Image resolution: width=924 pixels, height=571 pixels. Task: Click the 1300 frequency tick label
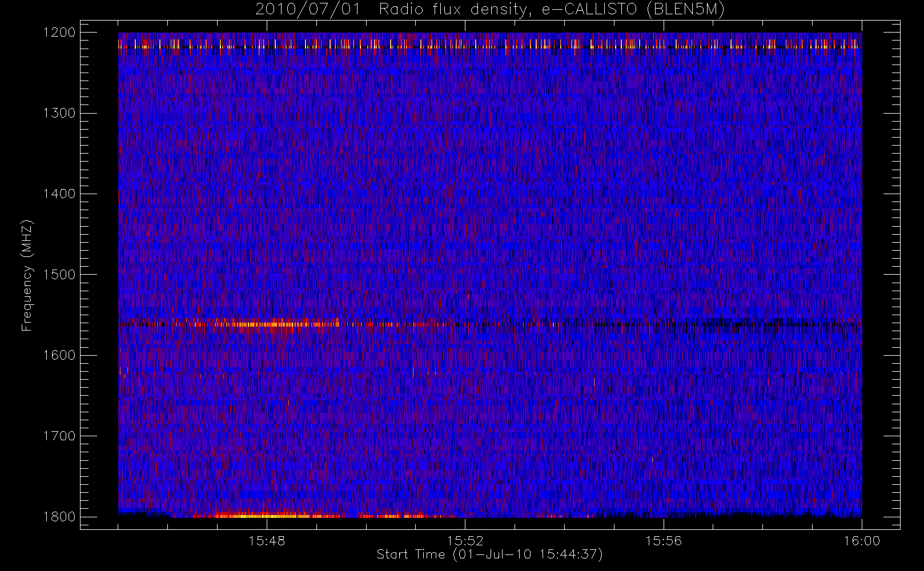click(x=59, y=113)
